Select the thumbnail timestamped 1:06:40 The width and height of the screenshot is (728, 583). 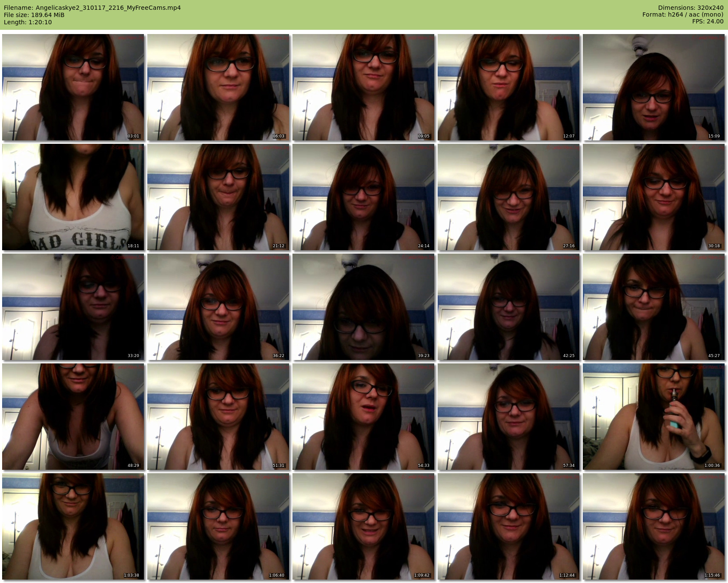coord(218,526)
